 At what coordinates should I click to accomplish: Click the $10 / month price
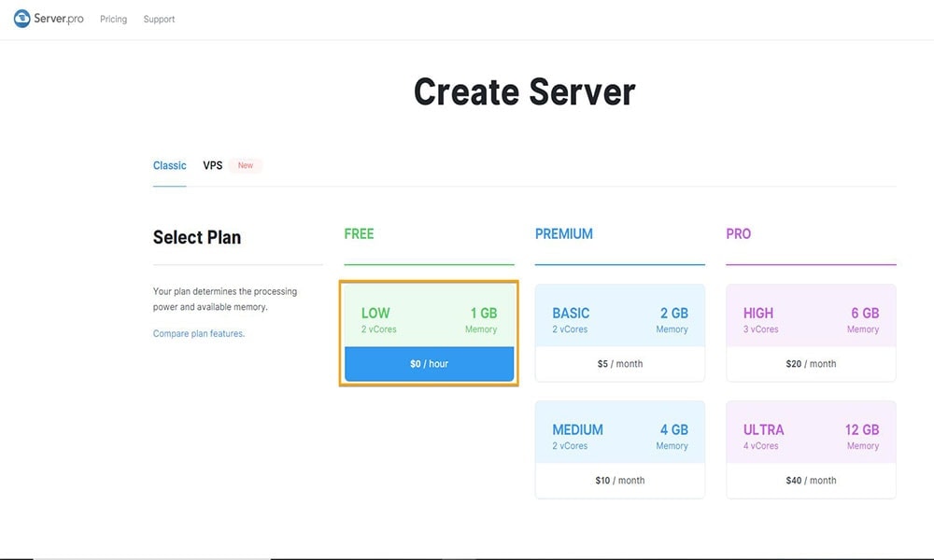click(619, 481)
